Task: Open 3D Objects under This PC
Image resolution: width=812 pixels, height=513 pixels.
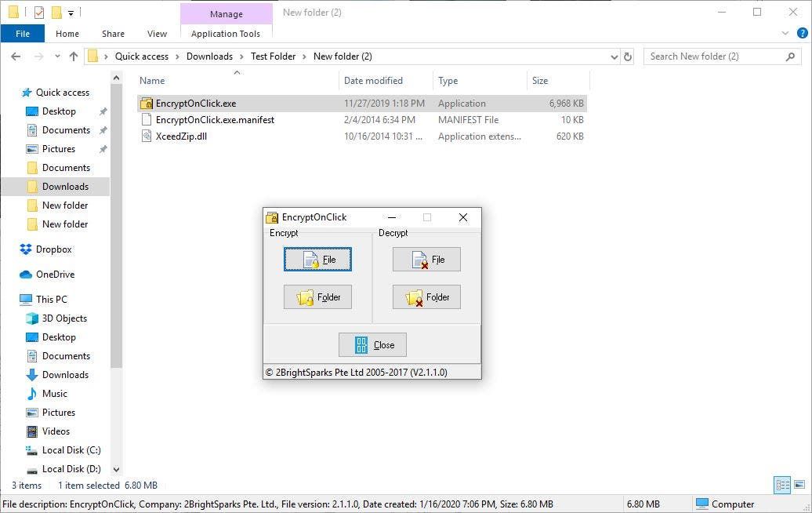Action: (64, 318)
